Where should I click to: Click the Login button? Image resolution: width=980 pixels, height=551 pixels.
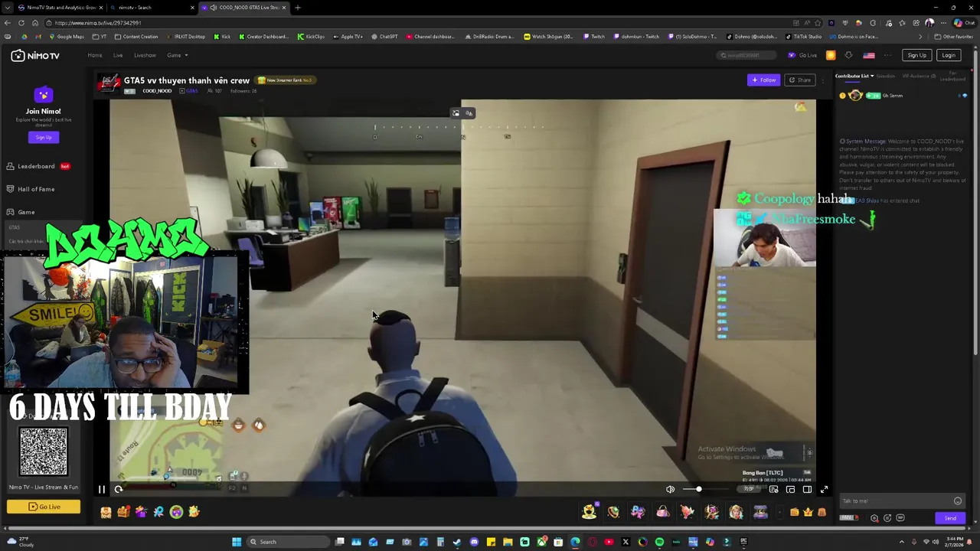949,55
